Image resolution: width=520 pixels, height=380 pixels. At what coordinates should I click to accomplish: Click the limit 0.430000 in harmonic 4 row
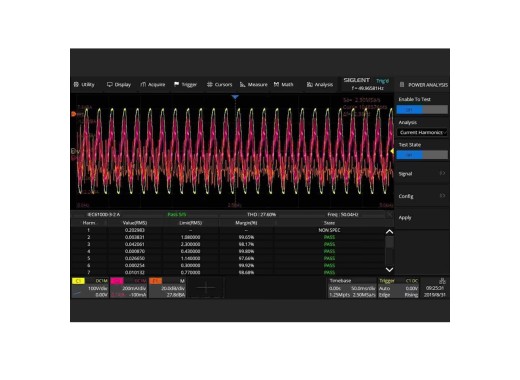190,251
